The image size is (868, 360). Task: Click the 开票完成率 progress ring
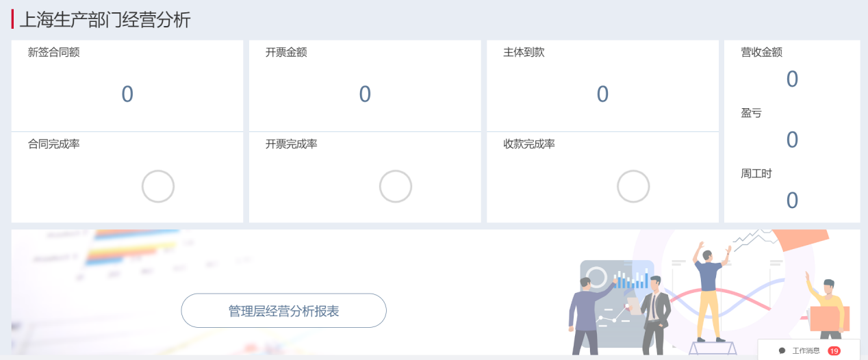tap(396, 186)
